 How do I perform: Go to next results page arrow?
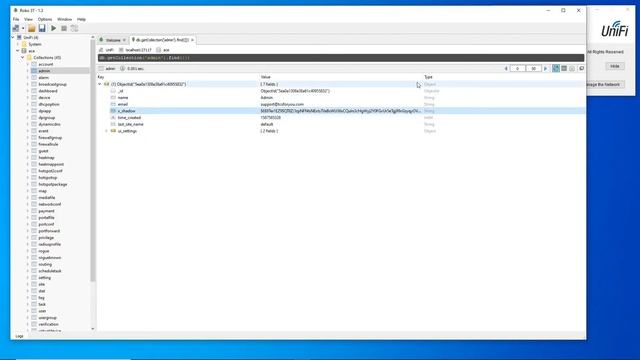tap(545, 69)
